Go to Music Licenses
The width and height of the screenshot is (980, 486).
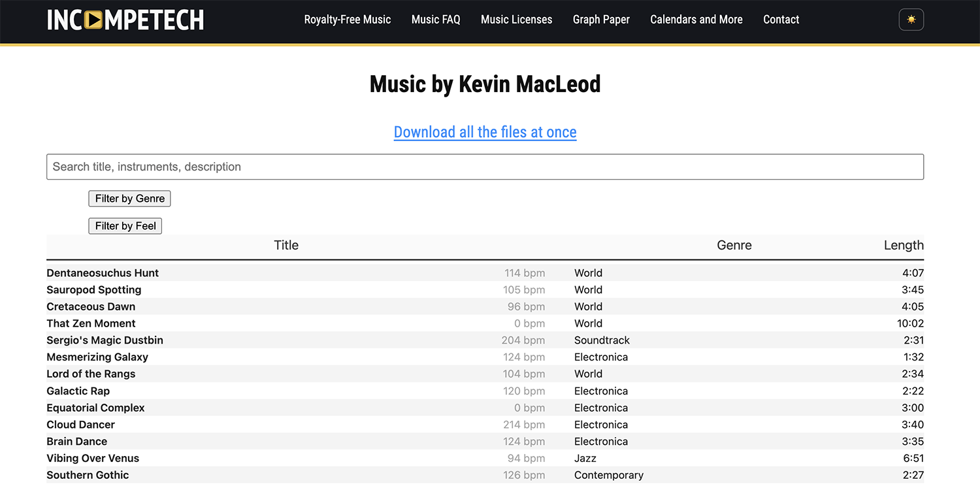point(517,20)
